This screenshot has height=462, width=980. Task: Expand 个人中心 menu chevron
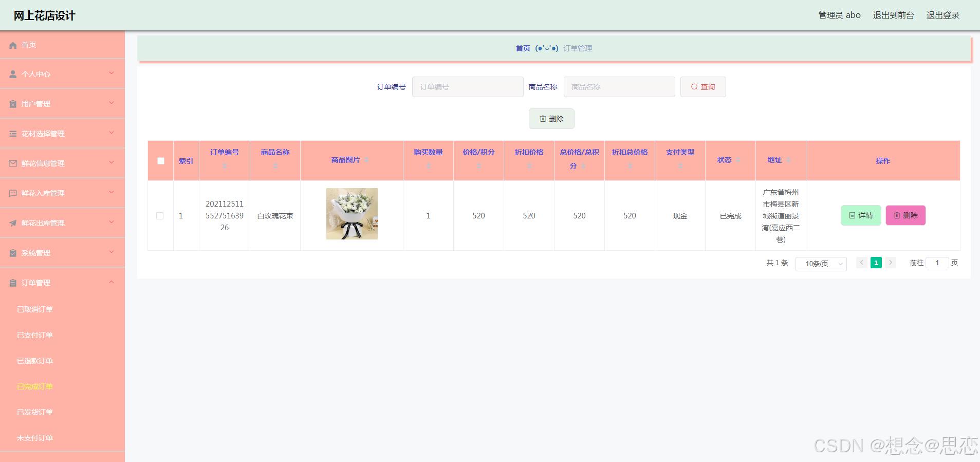tap(112, 73)
